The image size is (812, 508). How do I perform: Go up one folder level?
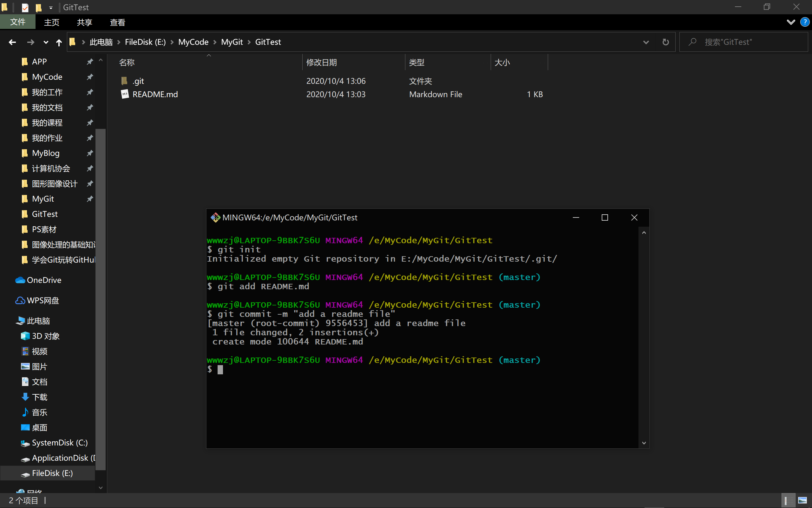pyautogui.click(x=59, y=42)
